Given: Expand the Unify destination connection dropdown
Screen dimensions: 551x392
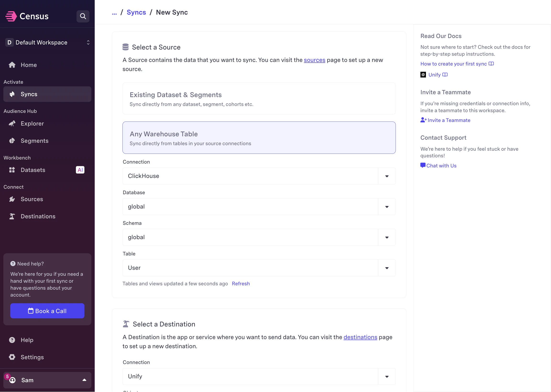Looking at the screenshot, I should coord(387,376).
